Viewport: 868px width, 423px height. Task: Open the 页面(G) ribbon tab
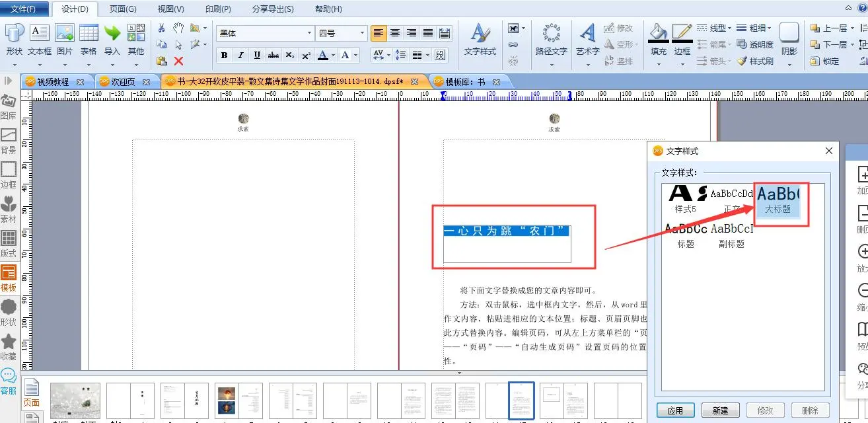click(123, 9)
